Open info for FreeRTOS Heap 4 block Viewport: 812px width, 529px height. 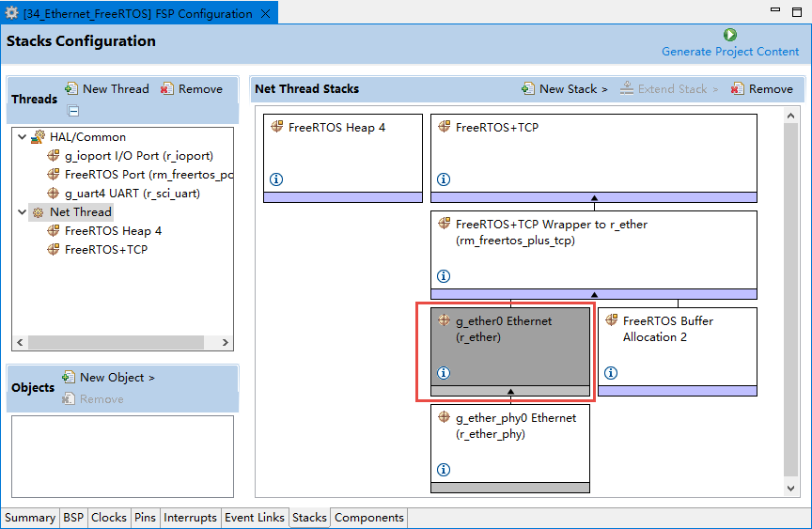tap(276, 179)
